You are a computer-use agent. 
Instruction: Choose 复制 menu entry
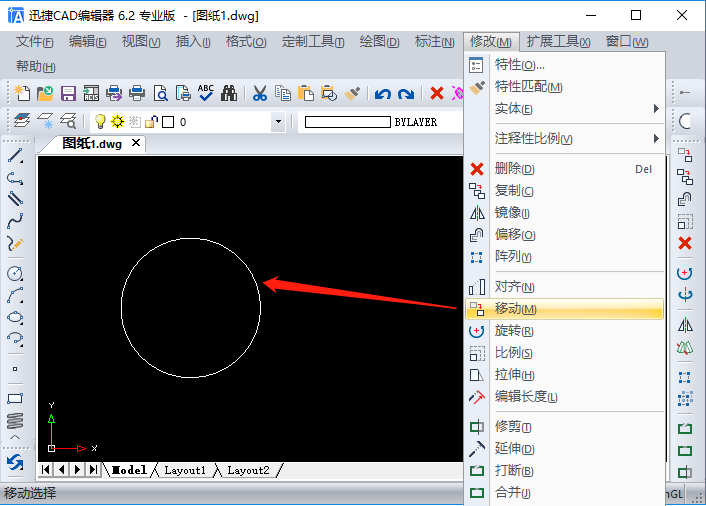pos(566,191)
